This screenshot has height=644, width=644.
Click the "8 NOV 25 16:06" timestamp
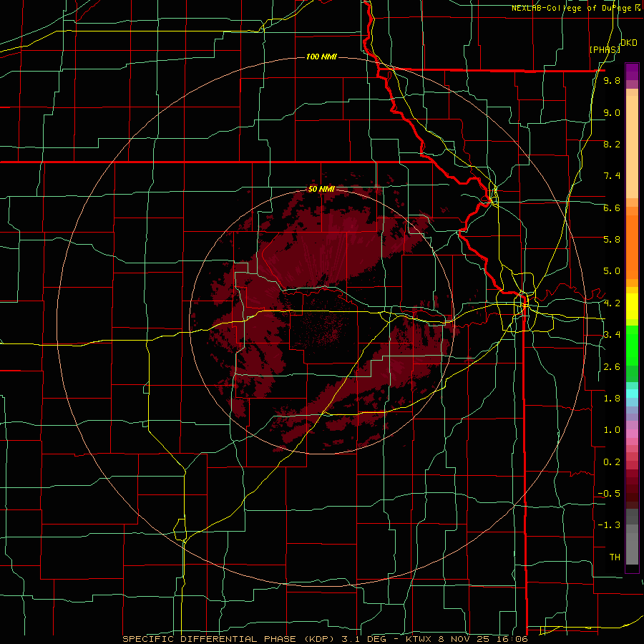(x=482, y=639)
